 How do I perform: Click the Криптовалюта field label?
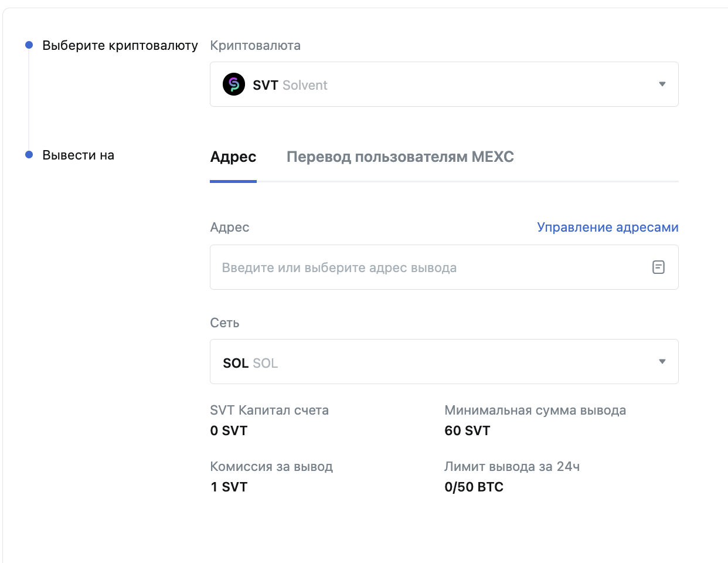[x=255, y=46]
